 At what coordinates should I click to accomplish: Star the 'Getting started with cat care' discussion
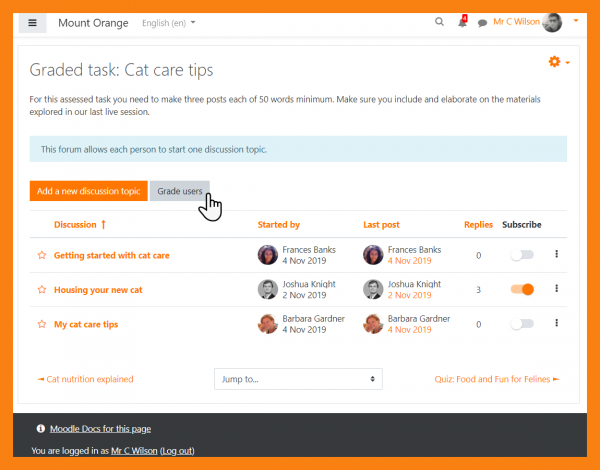point(42,256)
